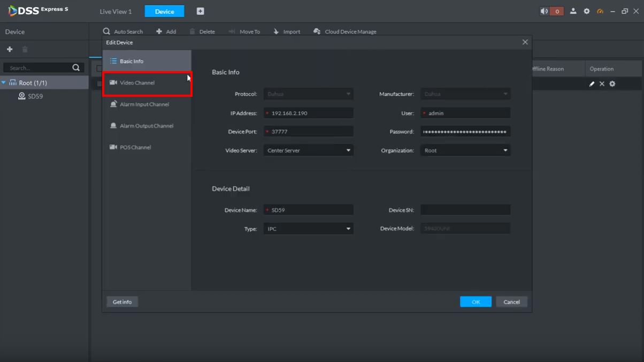644x362 pixels.
Task: Add a new tab with plus icon
Action: (x=200, y=11)
